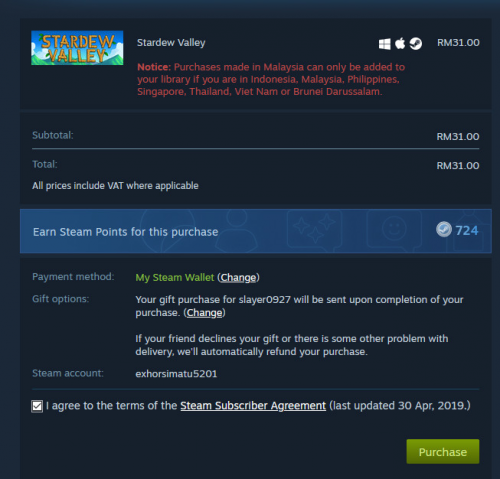Open the Stardew Valley game thumbnail
The width and height of the screenshot is (500, 479).
[77, 48]
